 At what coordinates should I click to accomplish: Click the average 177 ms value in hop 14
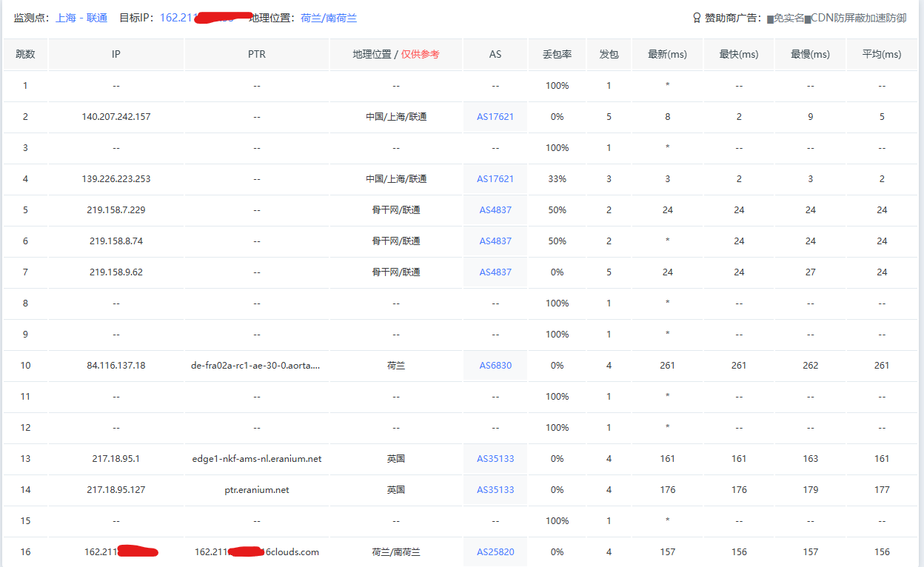(x=882, y=490)
